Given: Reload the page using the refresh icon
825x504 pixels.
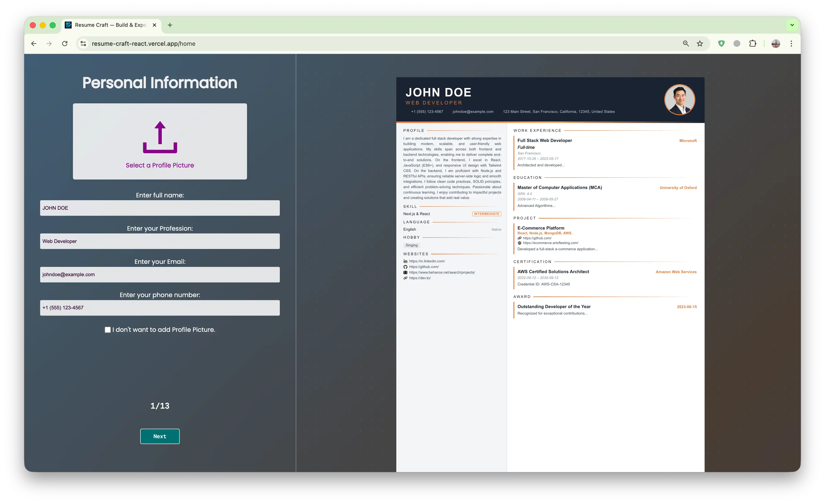Looking at the screenshot, I should [65, 44].
